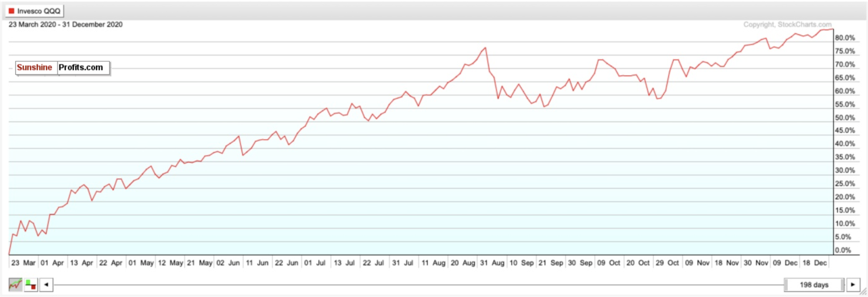
Task: Click the 30 Sep date label
Action: tap(580, 263)
